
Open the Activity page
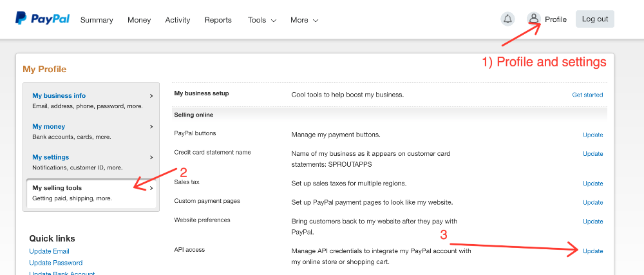pyautogui.click(x=178, y=20)
